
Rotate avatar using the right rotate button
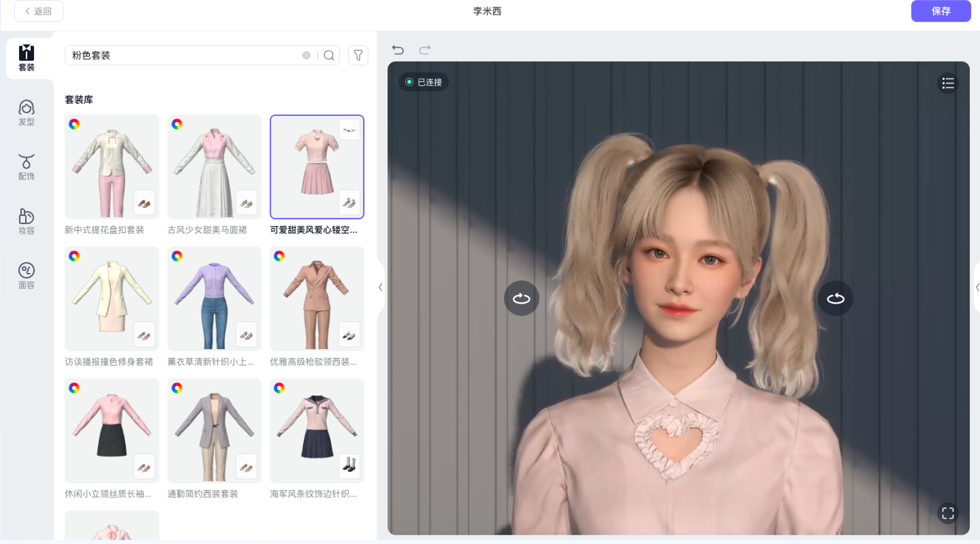tap(835, 299)
